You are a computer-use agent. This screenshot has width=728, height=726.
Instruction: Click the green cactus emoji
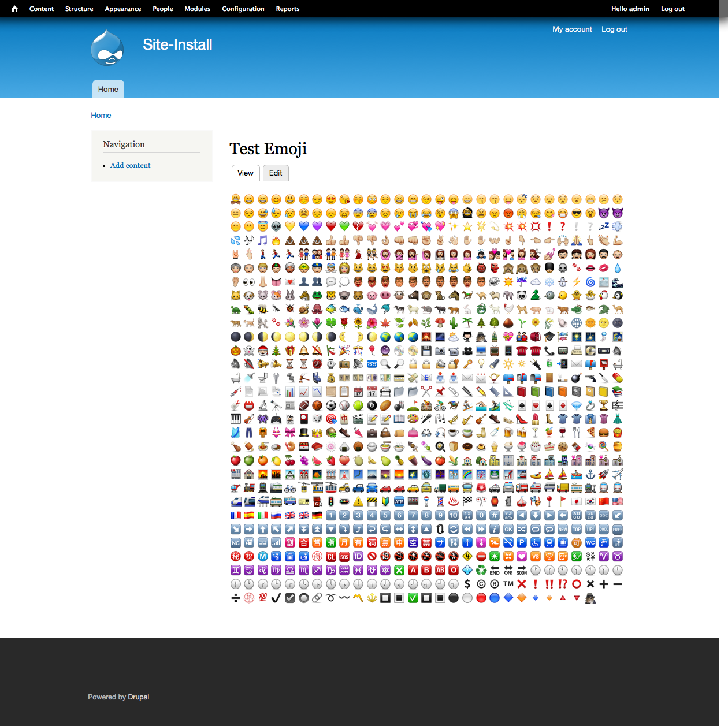click(x=454, y=323)
